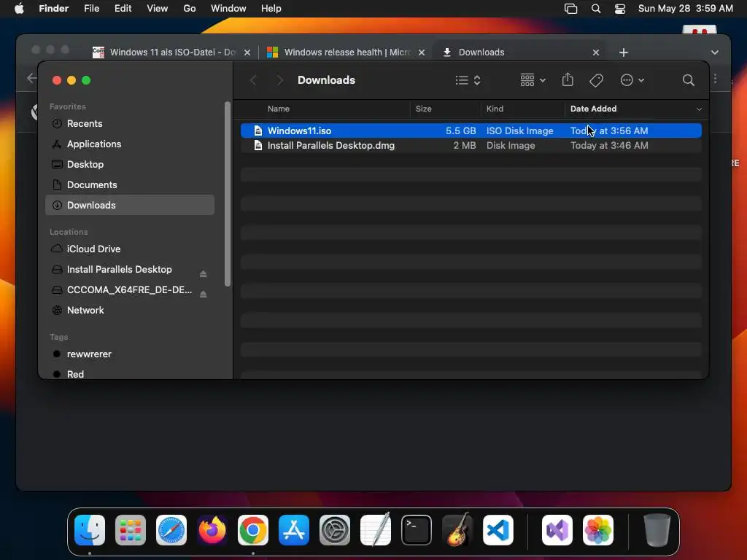This screenshot has height=560, width=747.
Task: Open Applications in the sidebar
Action: point(130,144)
